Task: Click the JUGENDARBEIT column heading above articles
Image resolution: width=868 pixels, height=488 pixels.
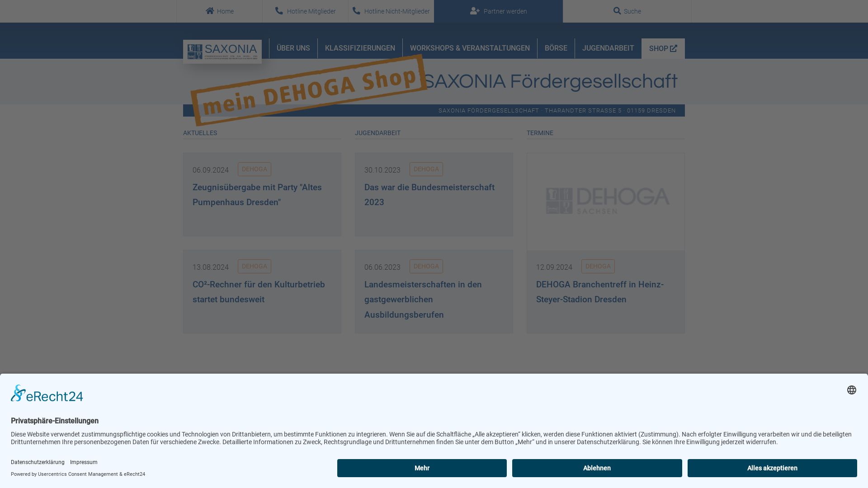Action: click(x=377, y=133)
